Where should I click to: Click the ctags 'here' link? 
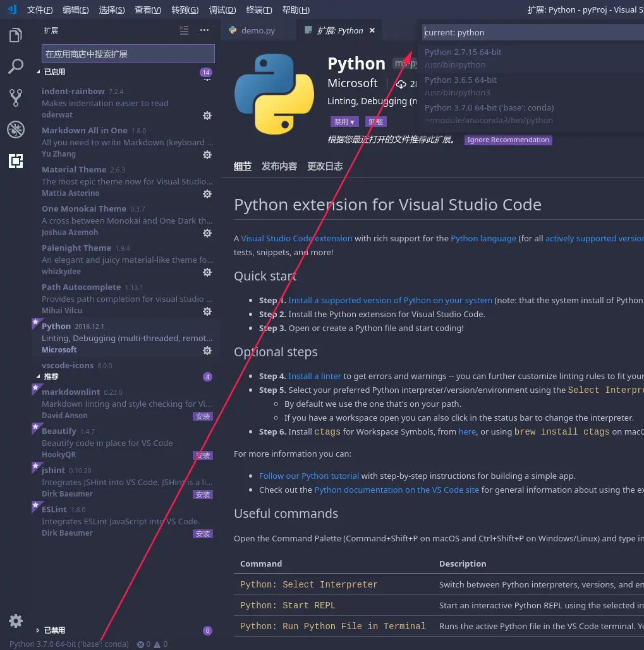click(467, 431)
